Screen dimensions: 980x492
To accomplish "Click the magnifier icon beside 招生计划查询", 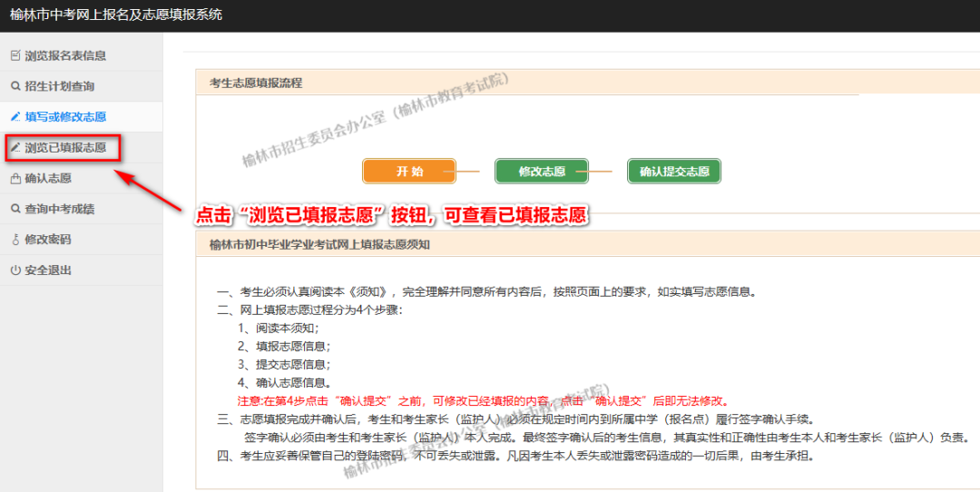I will (x=15, y=86).
